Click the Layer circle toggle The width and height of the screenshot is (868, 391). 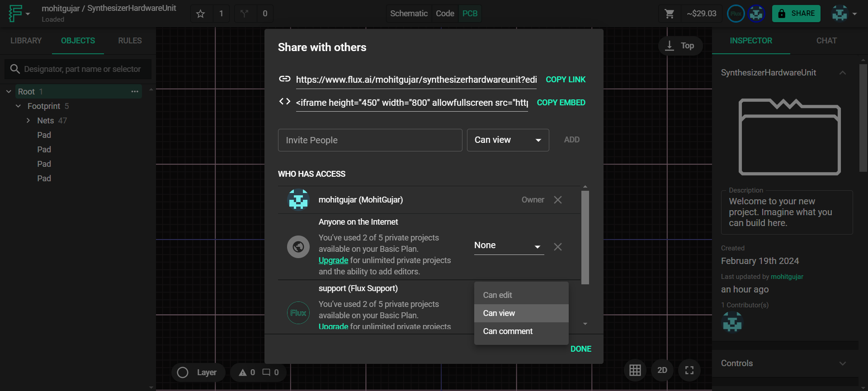click(x=183, y=372)
